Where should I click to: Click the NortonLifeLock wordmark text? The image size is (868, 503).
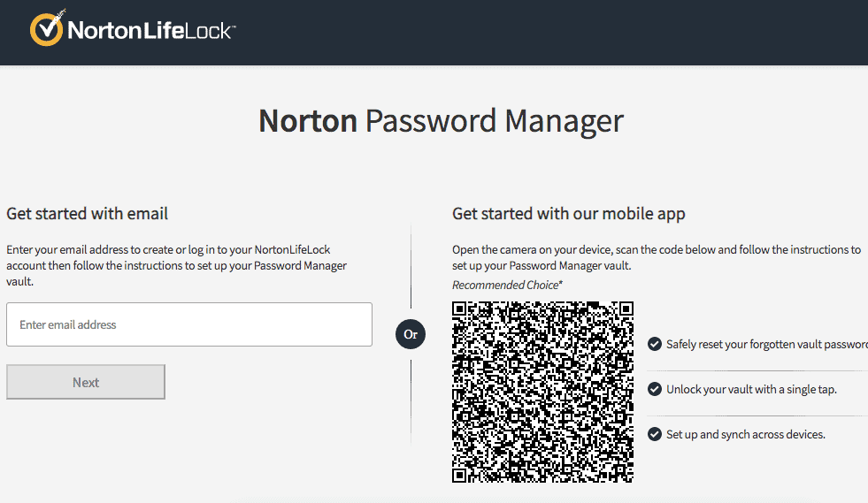click(150, 31)
